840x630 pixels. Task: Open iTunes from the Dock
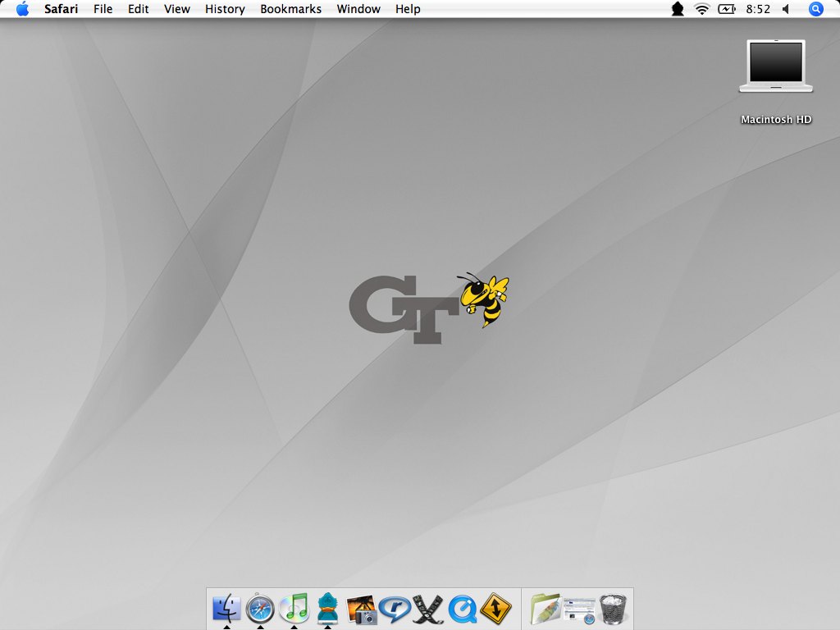click(x=294, y=608)
